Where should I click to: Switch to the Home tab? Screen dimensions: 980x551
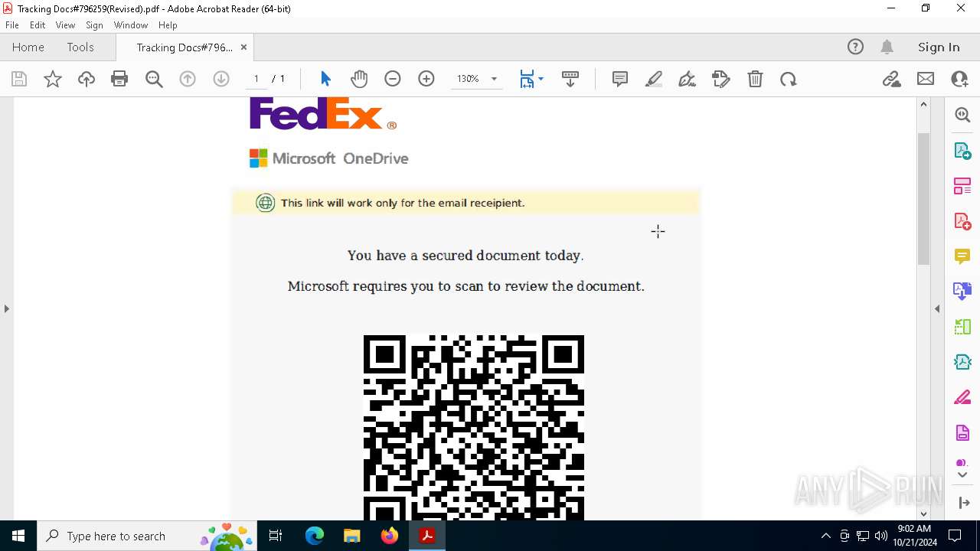(28, 47)
